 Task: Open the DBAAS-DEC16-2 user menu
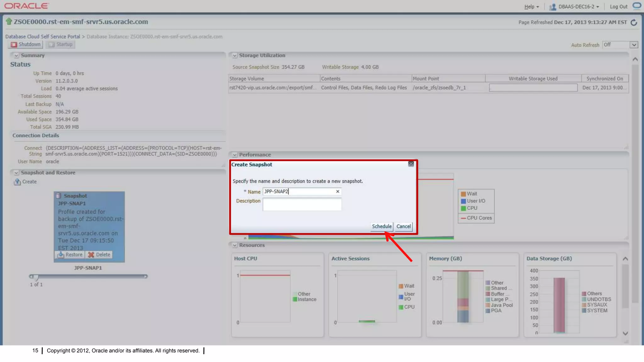click(579, 7)
